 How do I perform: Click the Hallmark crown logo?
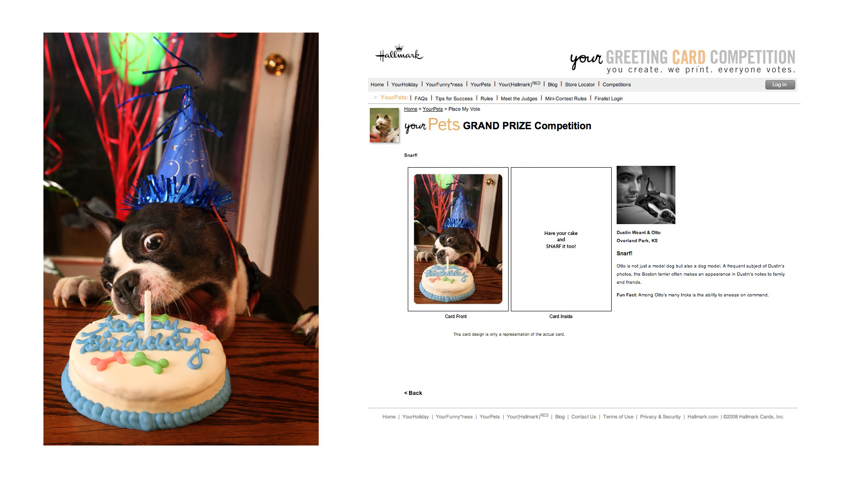pos(399,53)
